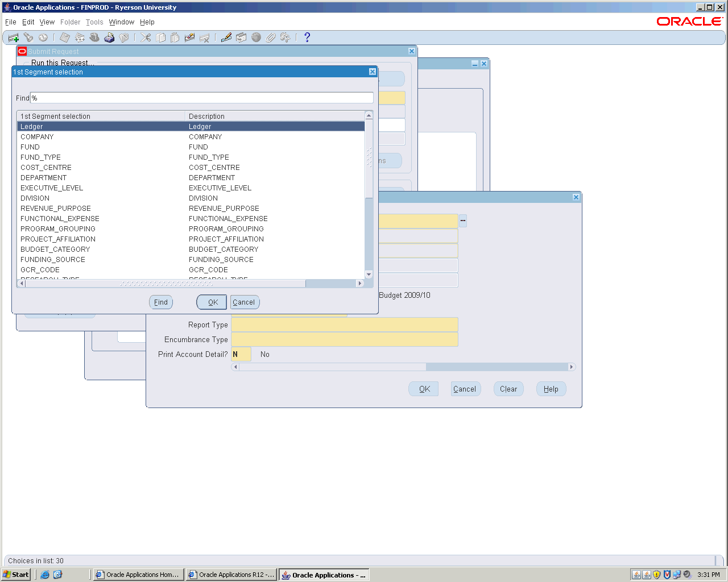Click the Delete Record toolbar icon
The image size is (728, 582).
point(205,38)
